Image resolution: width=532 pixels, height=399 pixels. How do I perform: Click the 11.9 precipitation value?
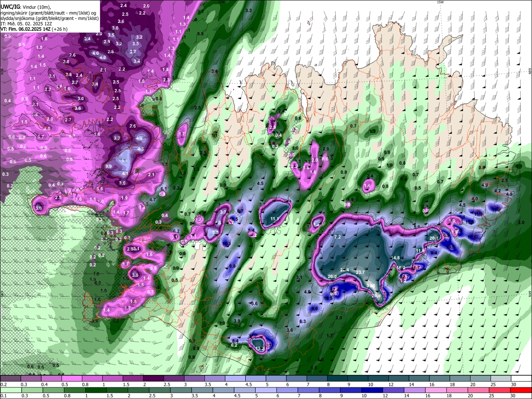tap(420, 251)
